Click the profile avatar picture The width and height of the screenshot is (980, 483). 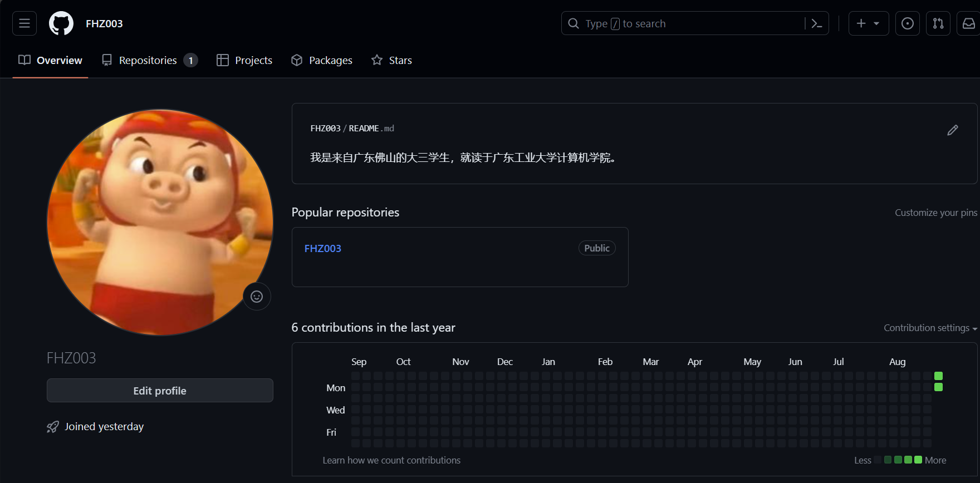(160, 222)
